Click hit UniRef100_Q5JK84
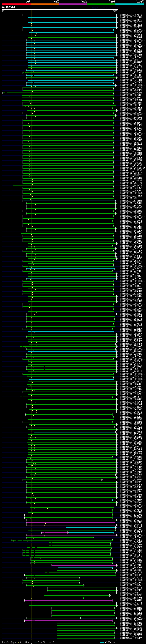The width and height of the screenshot is (146, 644). pos(131,37)
